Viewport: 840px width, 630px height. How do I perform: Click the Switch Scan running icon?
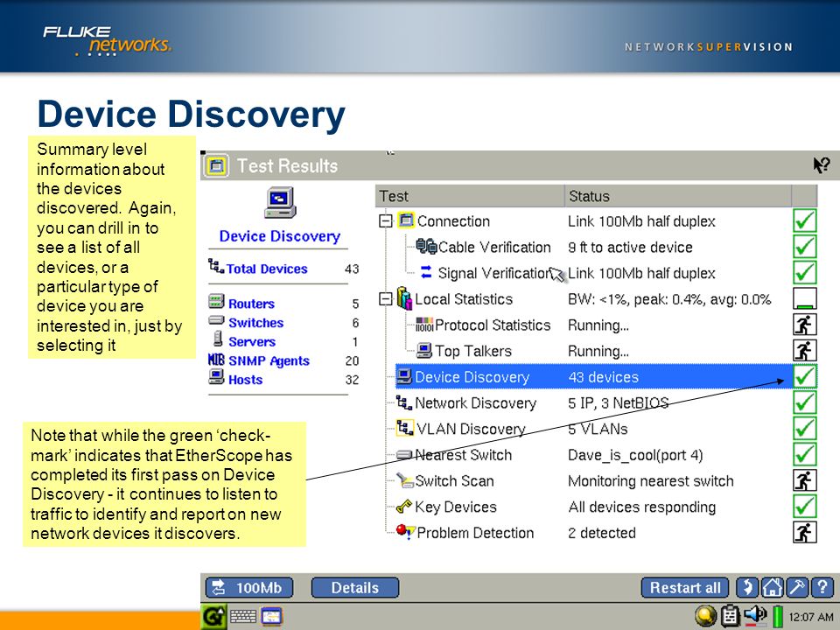(805, 480)
